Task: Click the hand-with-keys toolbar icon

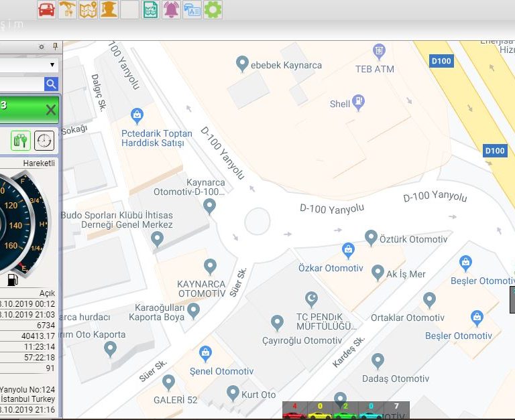Action: tap(67, 9)
